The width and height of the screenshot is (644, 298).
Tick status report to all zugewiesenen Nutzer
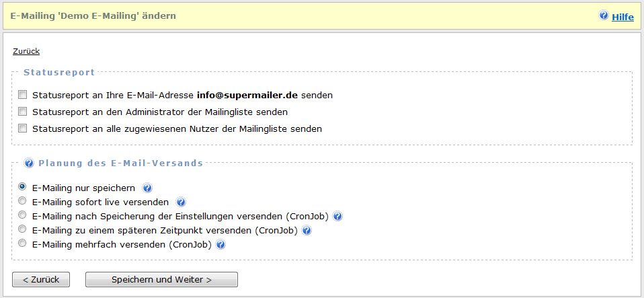[x=23, y=128]
